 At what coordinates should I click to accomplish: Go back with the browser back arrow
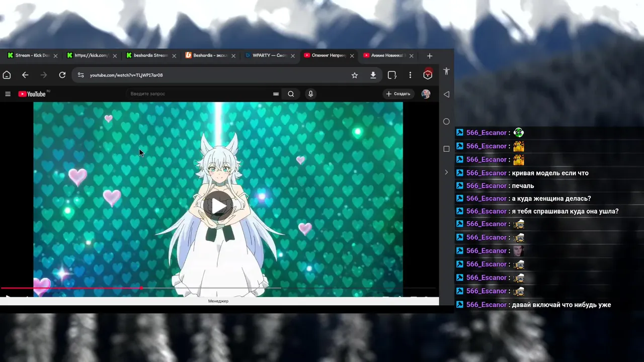pyautogui.click(x=25, y=75)
